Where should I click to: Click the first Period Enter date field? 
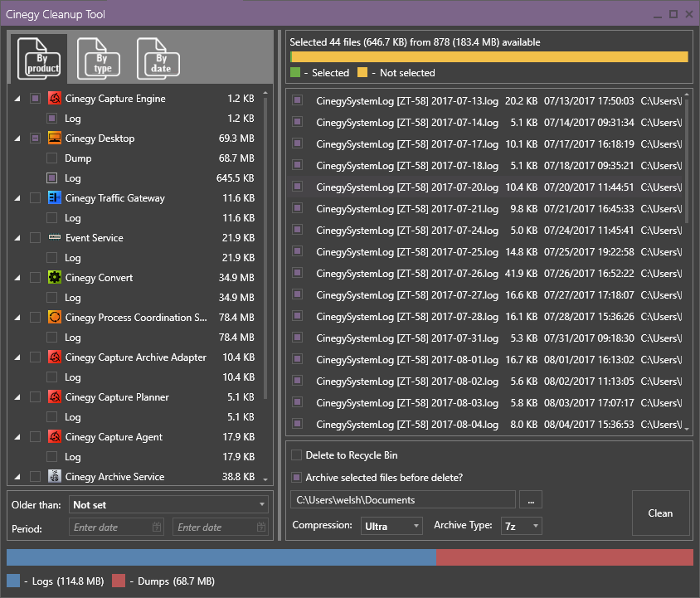(x=116, y=527)
